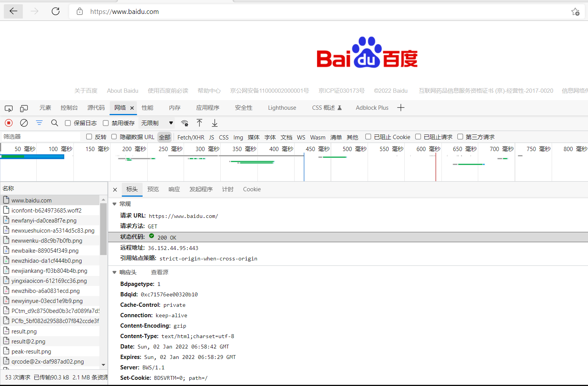The image size is (588, 386).
Task: Add new DevTools tab with plus icon
Action: pyautogui.click(x=401, y=108)
